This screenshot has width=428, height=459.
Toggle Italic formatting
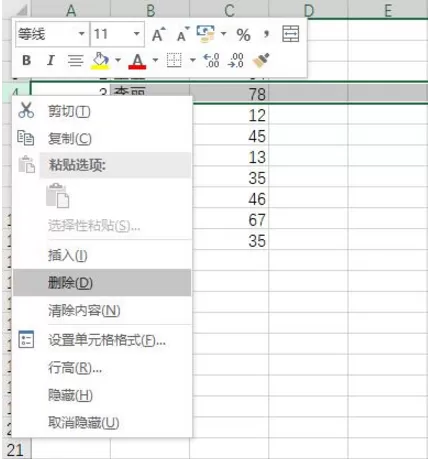pyautogui.click(x=50, y=61)
